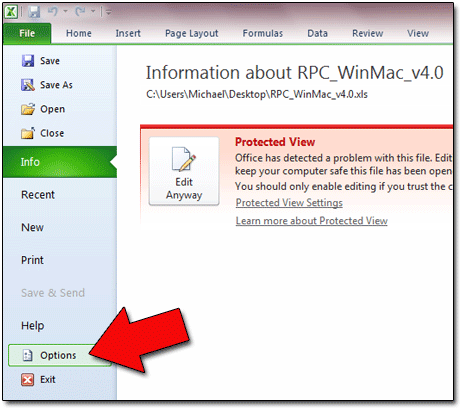Click the red X Exit icon
This screenshot has height=409, width=460.
tap(28, 379)
